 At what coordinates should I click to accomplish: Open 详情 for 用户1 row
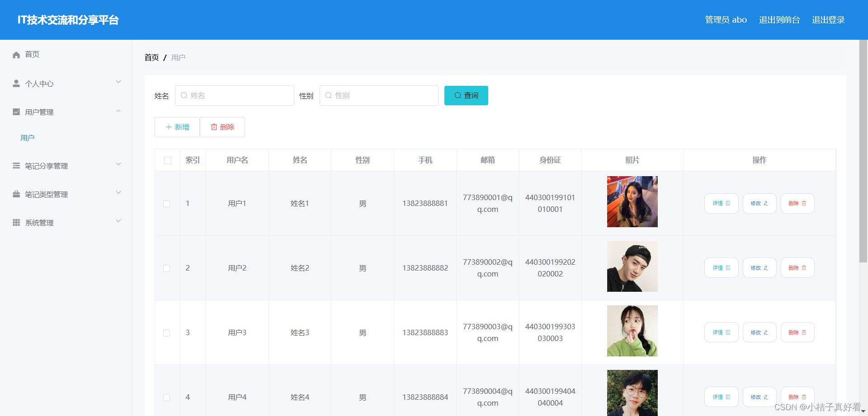[721, 203]
